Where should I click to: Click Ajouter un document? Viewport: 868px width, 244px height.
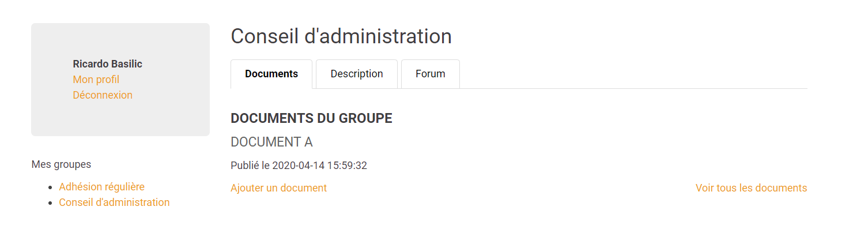click(278, 188)
